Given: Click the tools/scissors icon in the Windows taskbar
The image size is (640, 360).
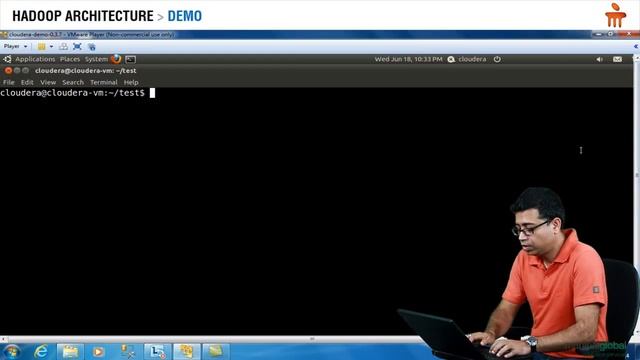Looking at the screenshot, I should [x=128, y=352].
